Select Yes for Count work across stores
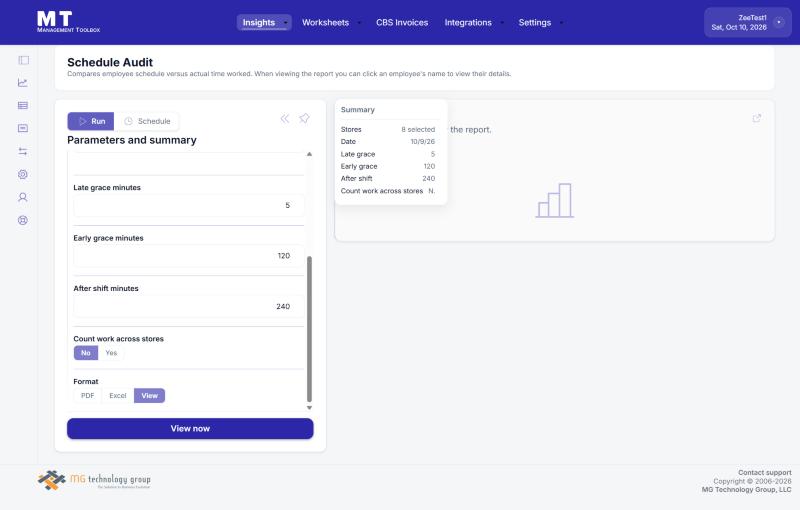The image size is (800, 510). pos(111,353)
